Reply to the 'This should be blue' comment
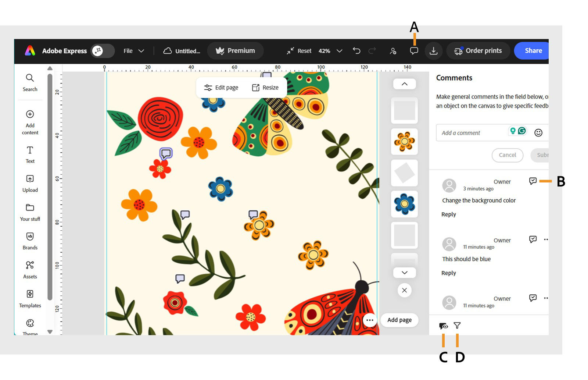Screen dimensions: 588x380 pyautogui.click(x=448, y=273)
